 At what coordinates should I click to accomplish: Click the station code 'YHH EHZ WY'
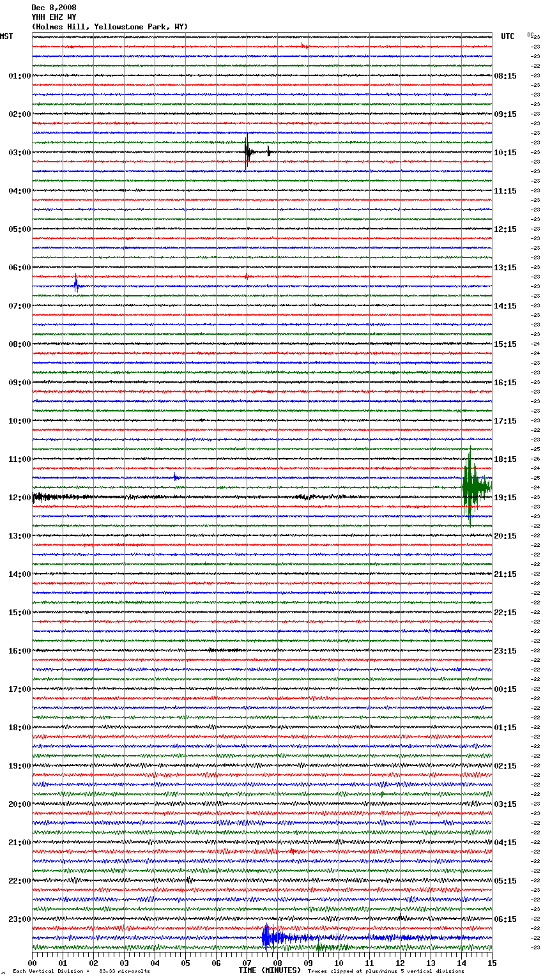pos(54,17)
